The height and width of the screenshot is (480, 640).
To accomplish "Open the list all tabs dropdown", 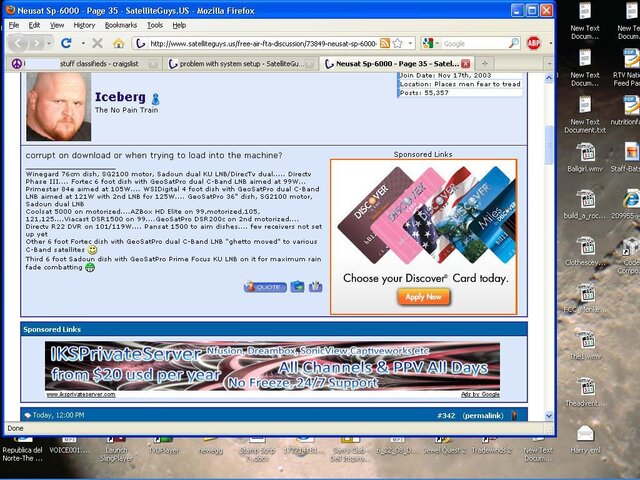I will 549,64.
